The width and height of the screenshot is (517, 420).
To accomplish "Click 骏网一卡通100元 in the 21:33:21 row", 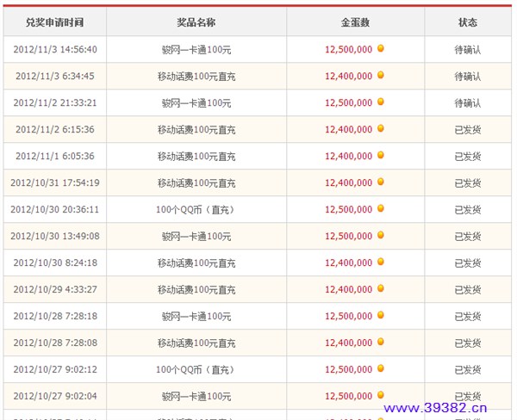I will click(196, 103).
